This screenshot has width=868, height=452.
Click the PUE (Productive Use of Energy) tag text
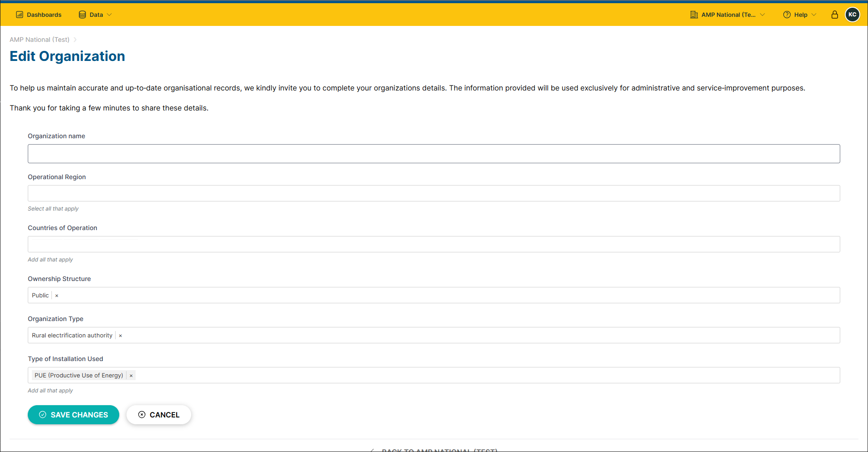79,376
